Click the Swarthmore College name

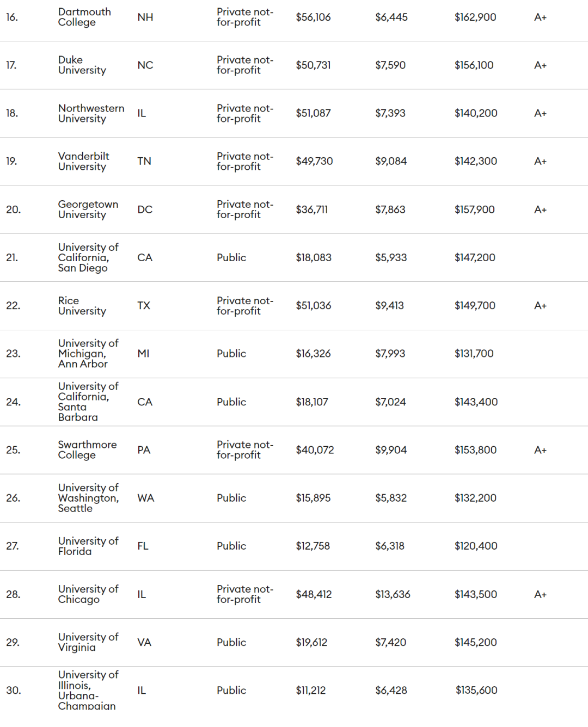[x=87, y=450]
